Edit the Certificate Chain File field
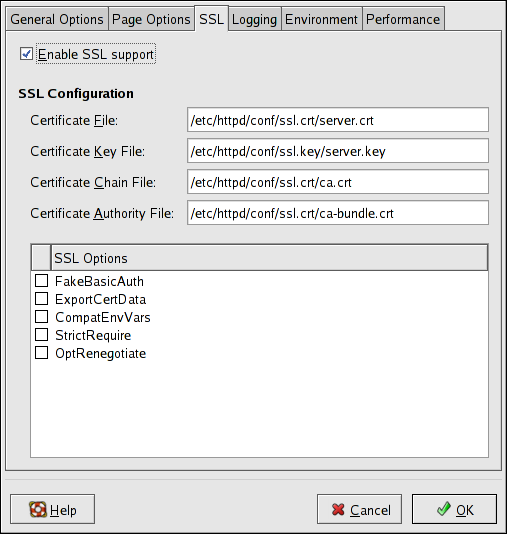Viewport: 507px width, 534px height. (x=338, y=182)
